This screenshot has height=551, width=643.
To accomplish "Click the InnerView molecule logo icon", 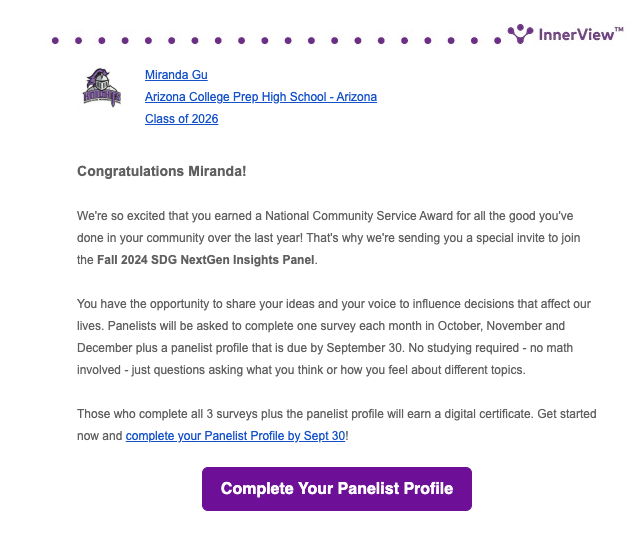I will [521, 34].
